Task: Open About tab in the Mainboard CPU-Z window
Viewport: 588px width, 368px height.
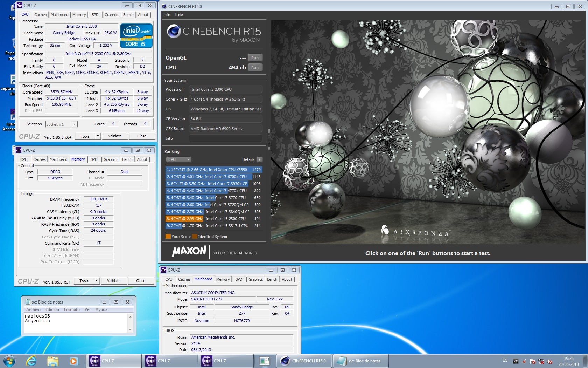Action: [x=287, y=279]
